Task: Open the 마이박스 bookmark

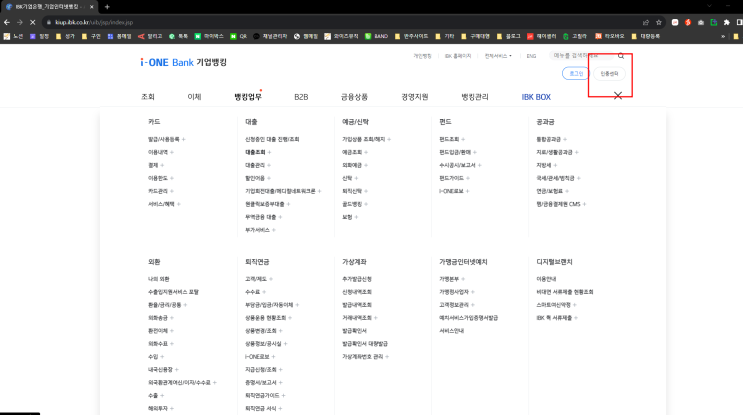Action: coord(209,36)
